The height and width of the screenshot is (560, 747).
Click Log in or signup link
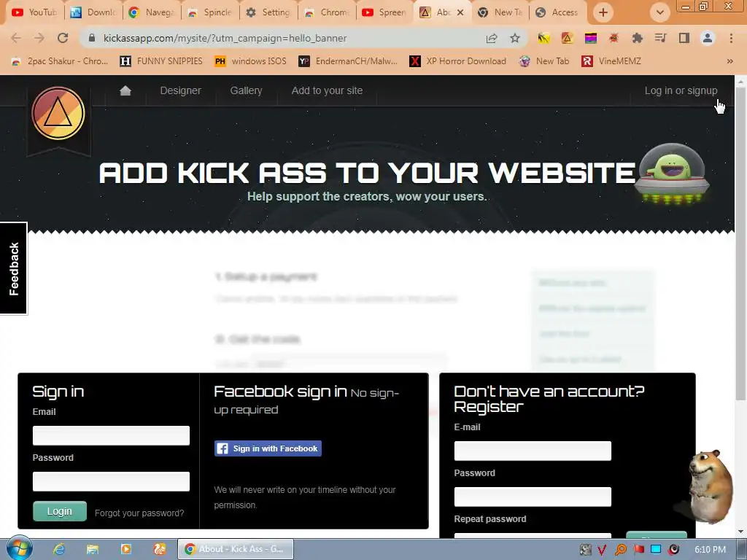tap(681, 90)
